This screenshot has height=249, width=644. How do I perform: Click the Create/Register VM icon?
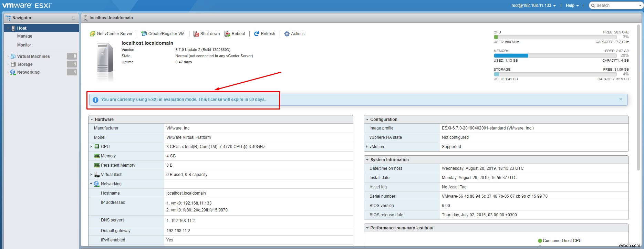[144, 34]
